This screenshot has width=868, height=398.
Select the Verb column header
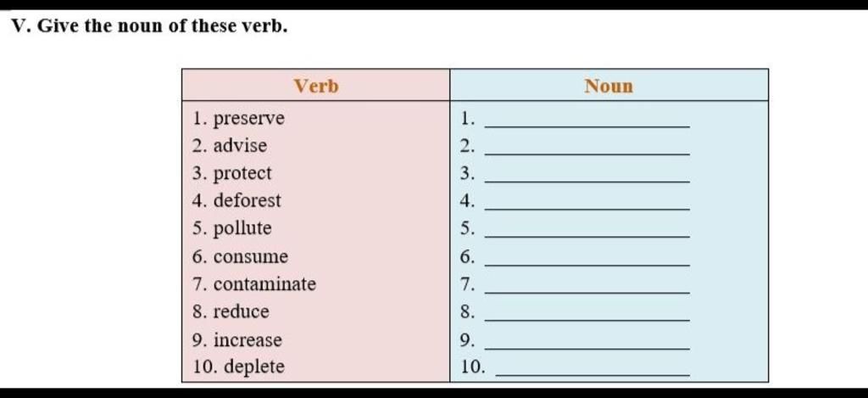tap(316, 86)
